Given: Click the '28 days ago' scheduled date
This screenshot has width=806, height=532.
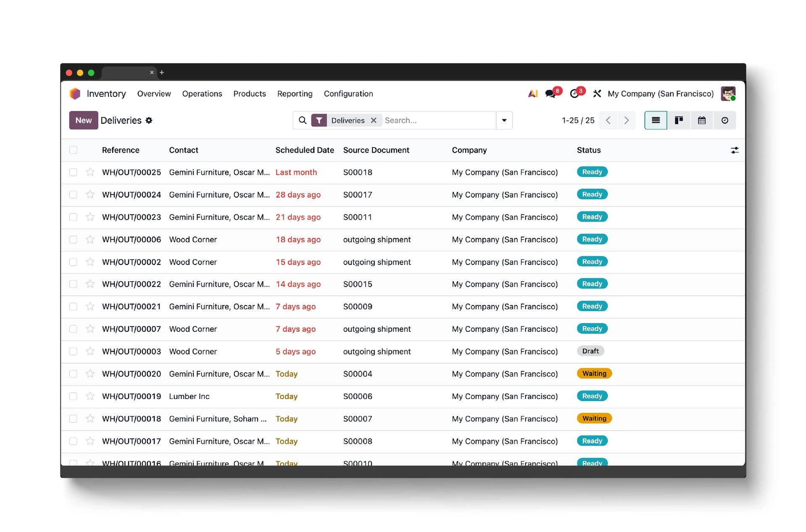Looking at the screenshot, I should click(298, 195).
